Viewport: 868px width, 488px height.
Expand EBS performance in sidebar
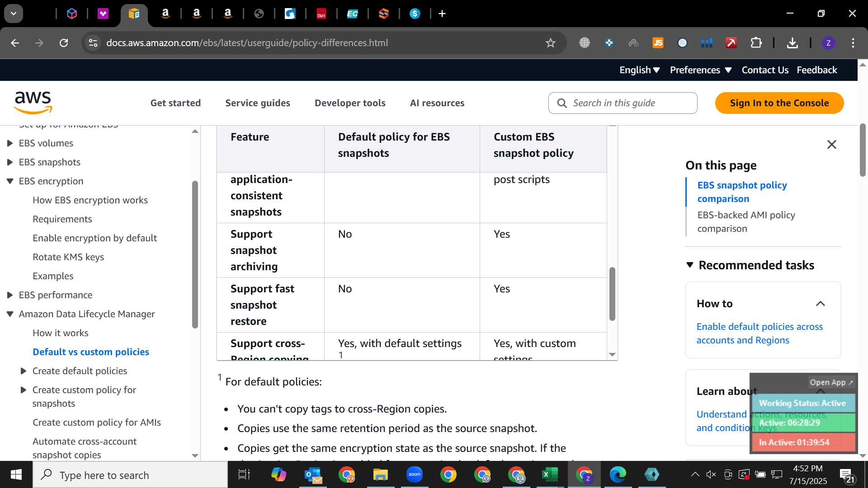tap(10, 295)
